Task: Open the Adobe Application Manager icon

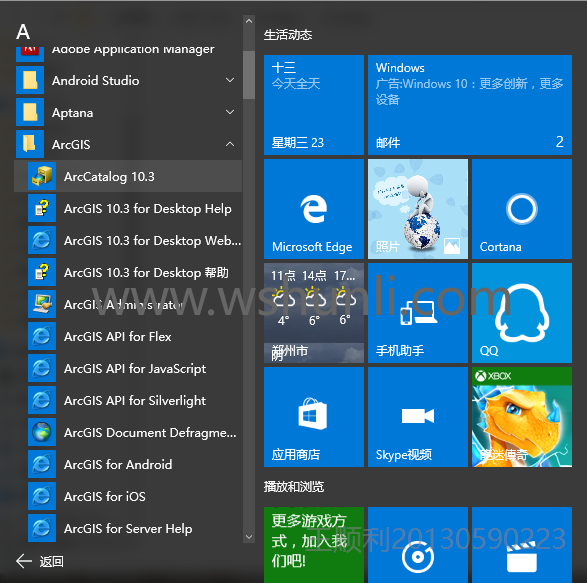Action: tap(30, 54)
